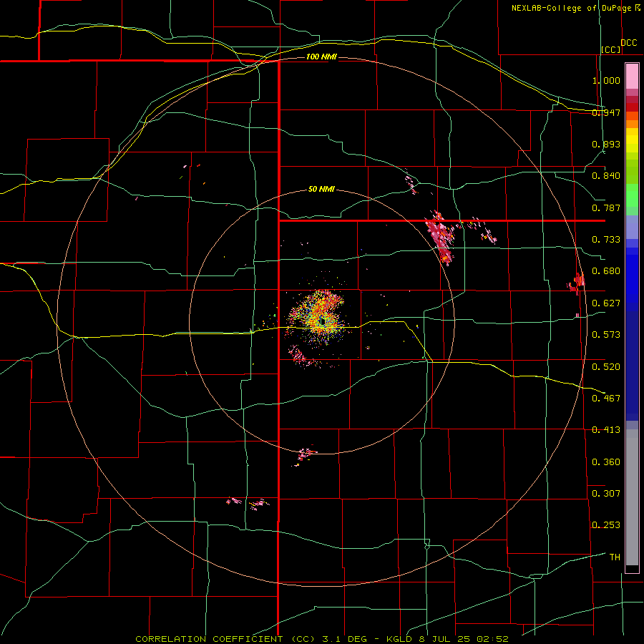Select the 0.360 scale value
This screenshot has width=644, height=644.
click(x=606, y=462)
